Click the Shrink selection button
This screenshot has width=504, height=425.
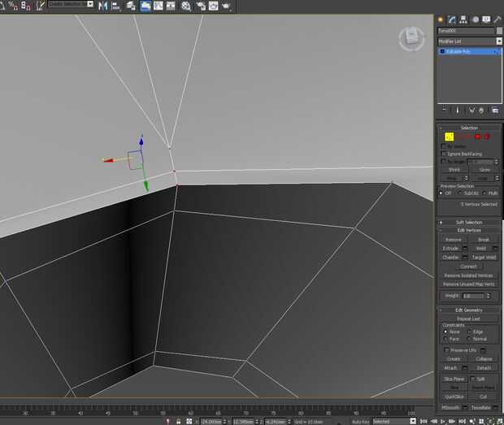tap(454, 170)
